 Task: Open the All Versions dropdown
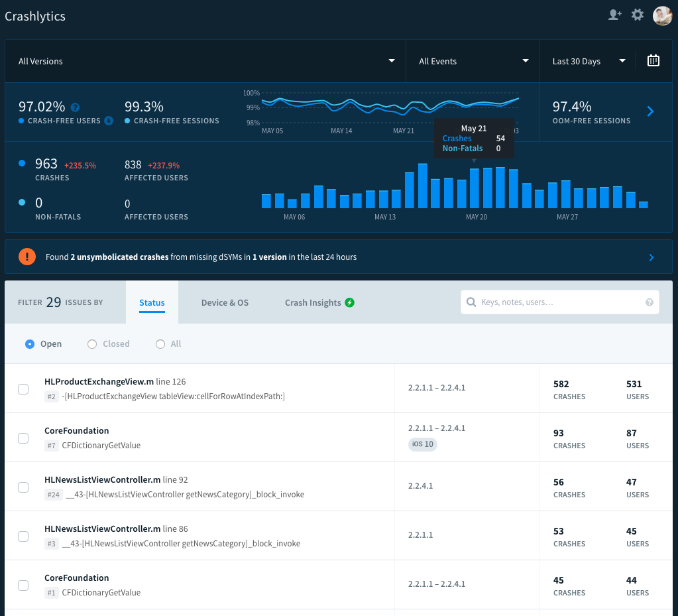[x=205, y=61]
